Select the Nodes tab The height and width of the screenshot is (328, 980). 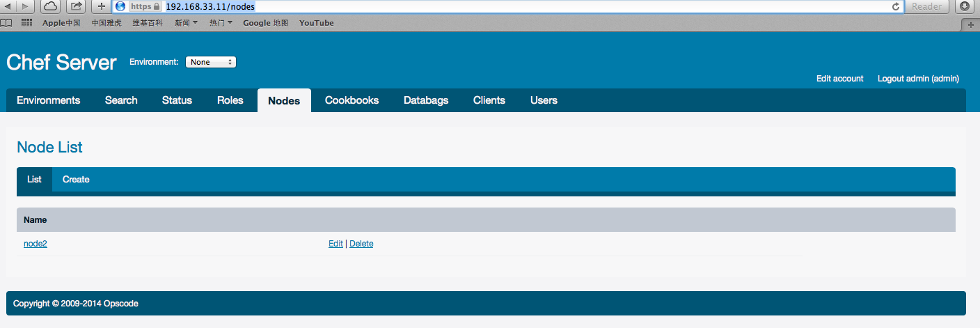(284, 100)
